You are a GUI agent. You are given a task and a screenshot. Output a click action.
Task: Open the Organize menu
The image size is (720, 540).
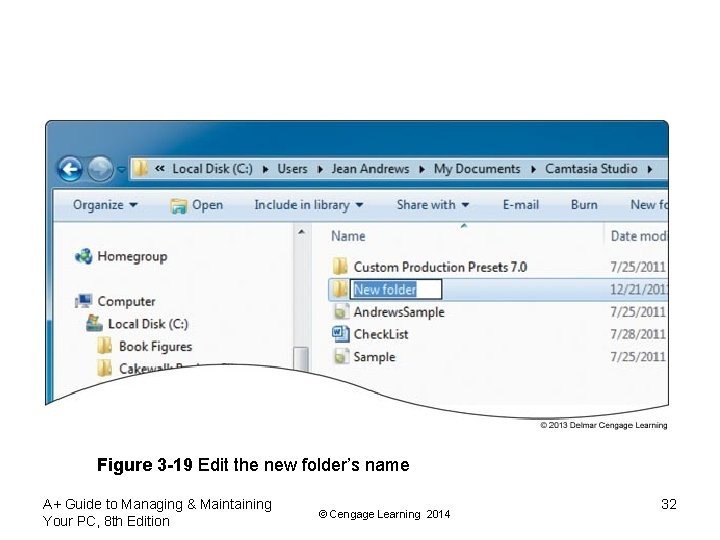[105, 205]
